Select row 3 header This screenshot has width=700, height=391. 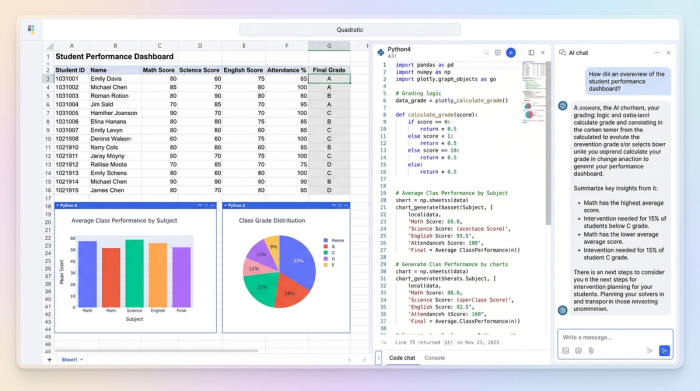pyautogui.click(x=48, y=79)
